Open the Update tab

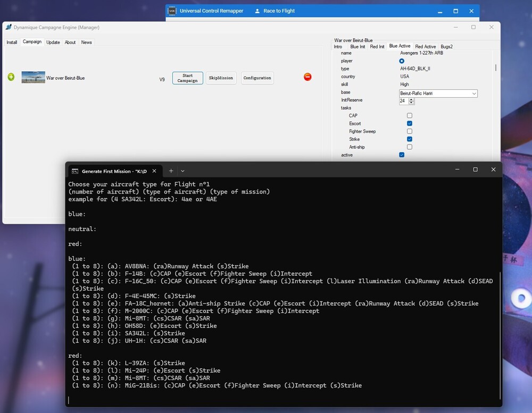point(53,43)
